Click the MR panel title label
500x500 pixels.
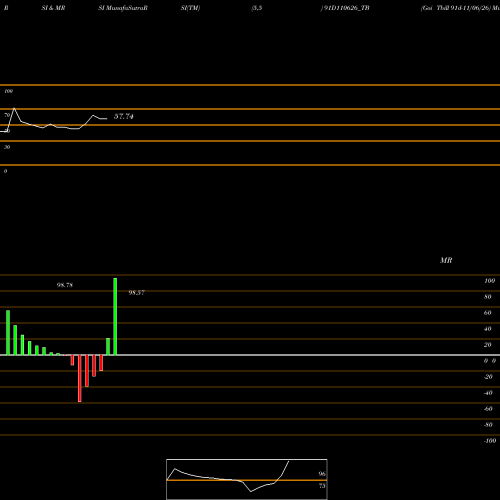(446, 260)
